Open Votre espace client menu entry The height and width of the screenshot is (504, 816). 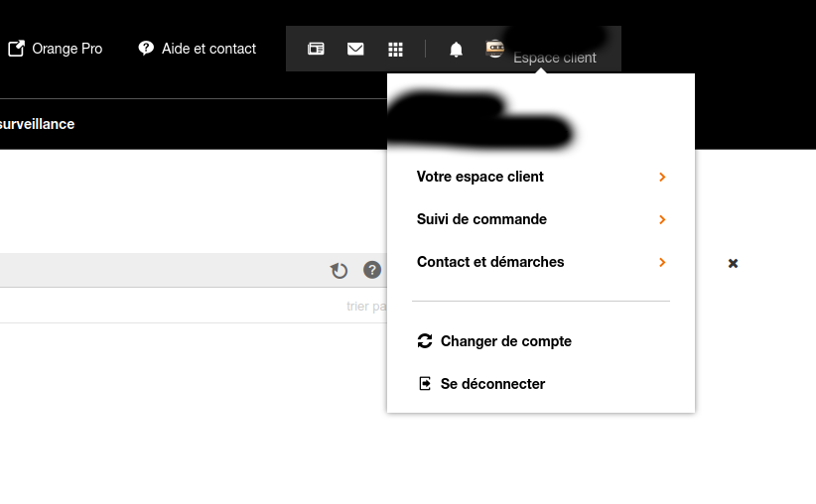pos(541,177)
